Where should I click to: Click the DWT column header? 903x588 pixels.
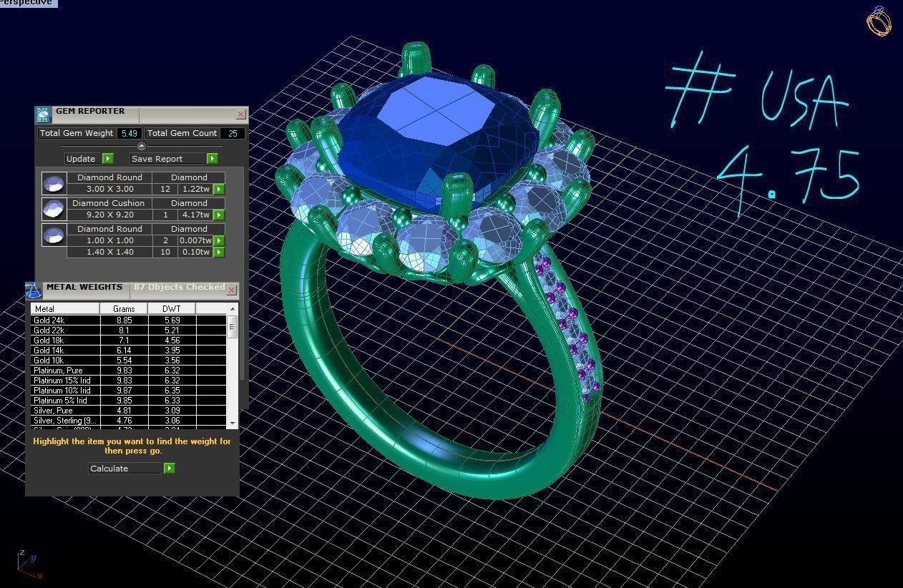point(172,308)
